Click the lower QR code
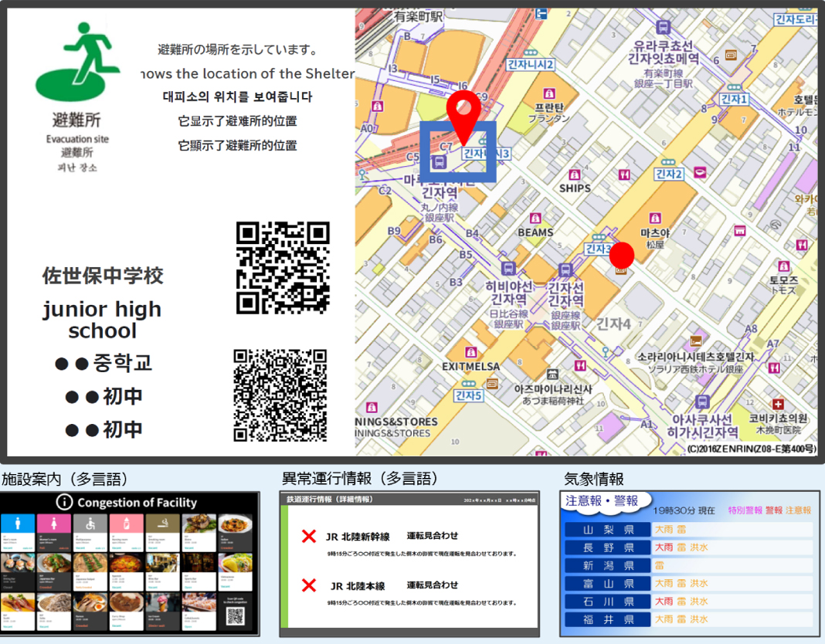Image resolution: width=825 pixels, height=644 pixels. (x=280, y=395)
